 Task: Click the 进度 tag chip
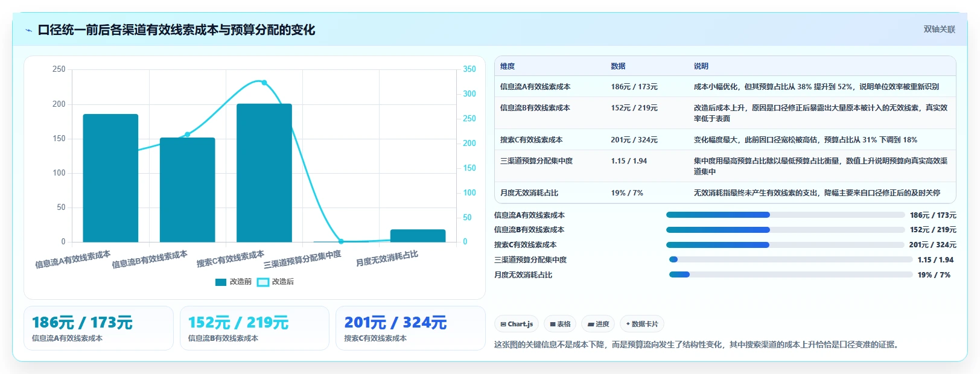599,324
